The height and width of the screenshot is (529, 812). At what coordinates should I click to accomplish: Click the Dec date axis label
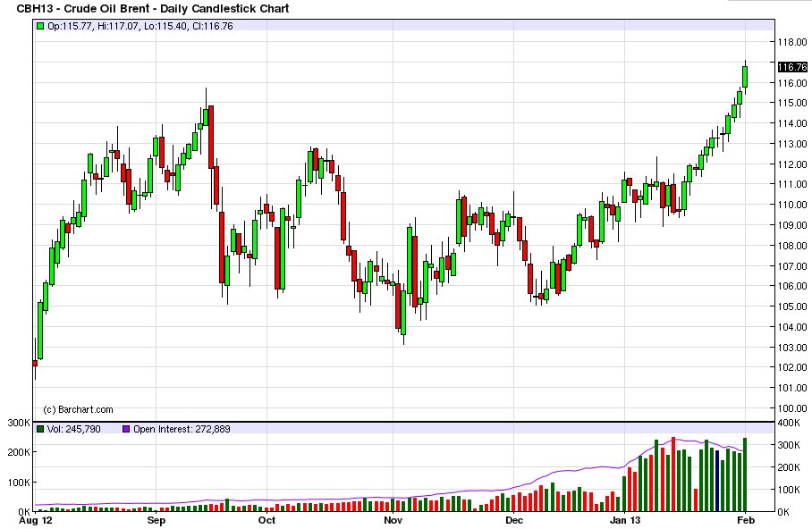pyautogui.click(x=514, y=520)
